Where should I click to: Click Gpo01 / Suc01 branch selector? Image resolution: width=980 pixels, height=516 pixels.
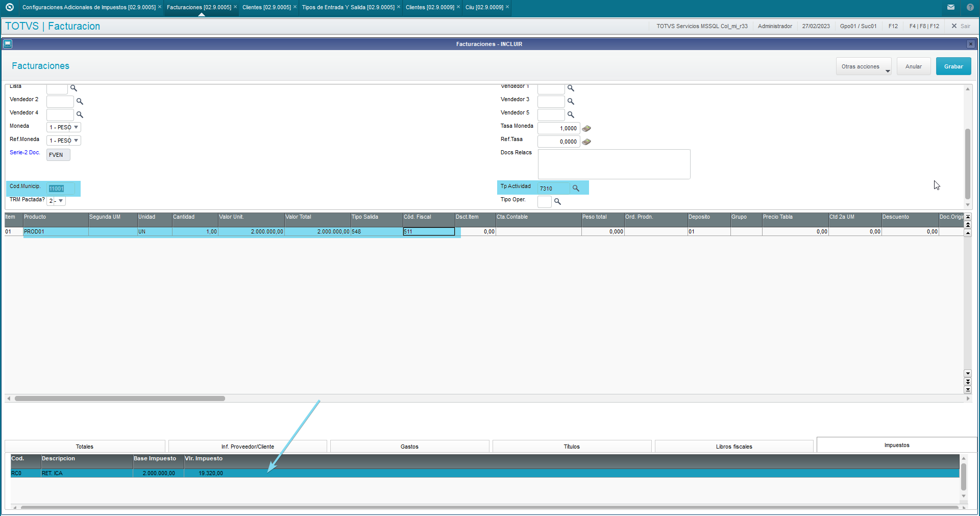coord(858,26)
